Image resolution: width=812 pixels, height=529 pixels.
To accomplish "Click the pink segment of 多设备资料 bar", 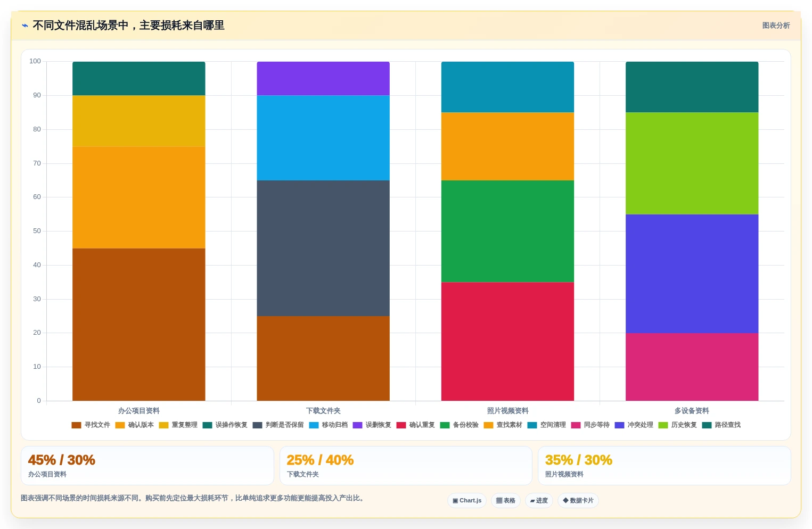I will (x=692, y=367).
